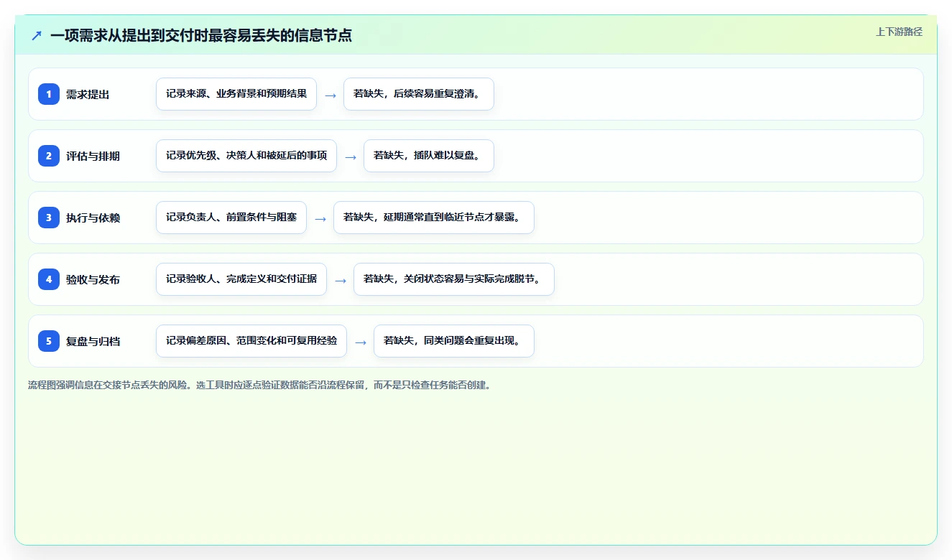Click the 记录来源、业务背景和预期结果 box
952x560 pixels.
click(x=236, y=94)
